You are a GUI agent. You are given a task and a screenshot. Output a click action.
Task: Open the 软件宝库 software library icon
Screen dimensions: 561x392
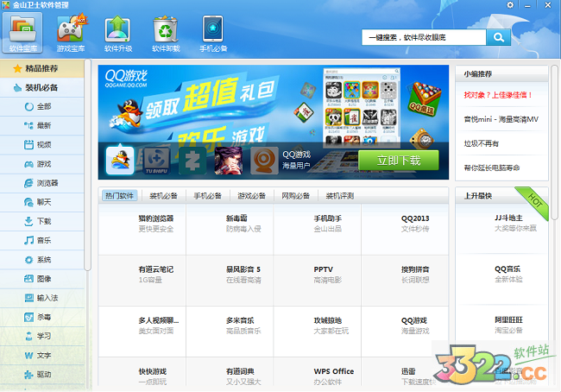[x=22, y=33]
